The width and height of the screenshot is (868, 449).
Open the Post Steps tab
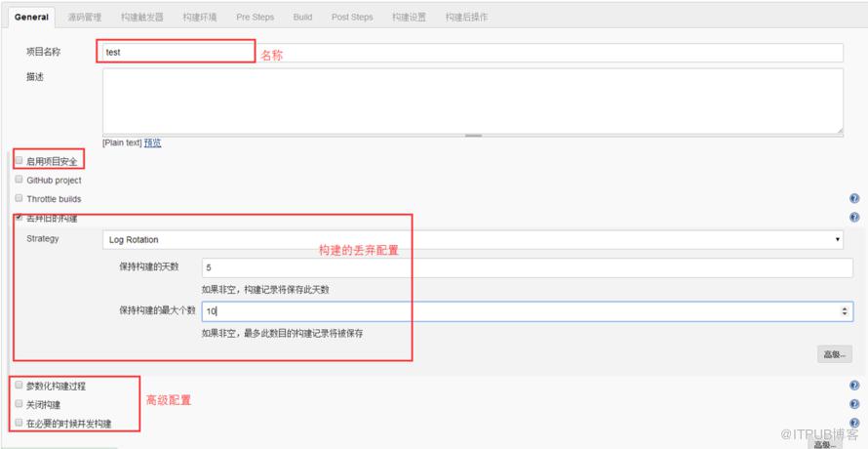pyautogui.click(x=352, y=18)
